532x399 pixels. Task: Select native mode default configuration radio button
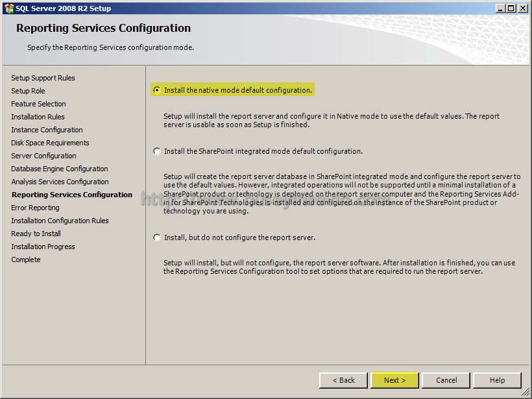[x=157, y=90]
